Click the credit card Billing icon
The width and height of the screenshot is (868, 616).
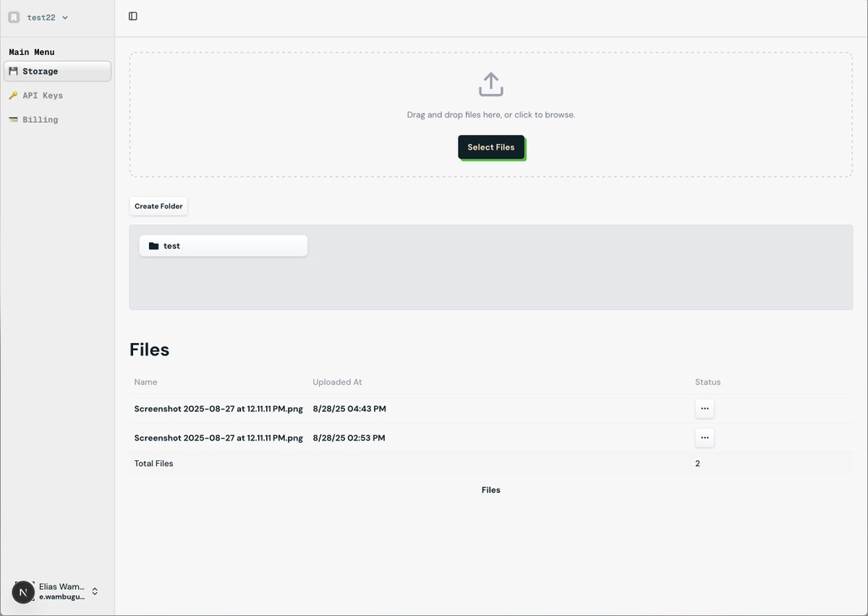click(x=13, y=119)
